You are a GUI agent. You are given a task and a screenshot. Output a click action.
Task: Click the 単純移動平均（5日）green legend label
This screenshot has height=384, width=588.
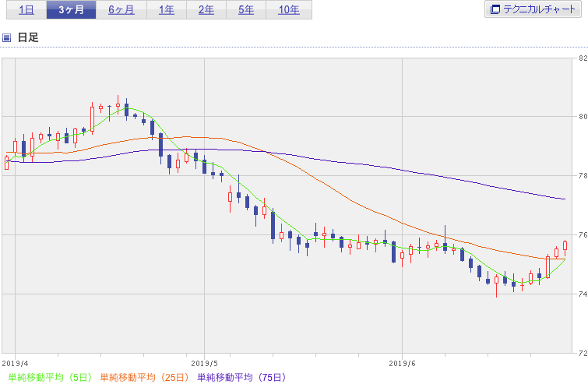click(x=50, y=377)
